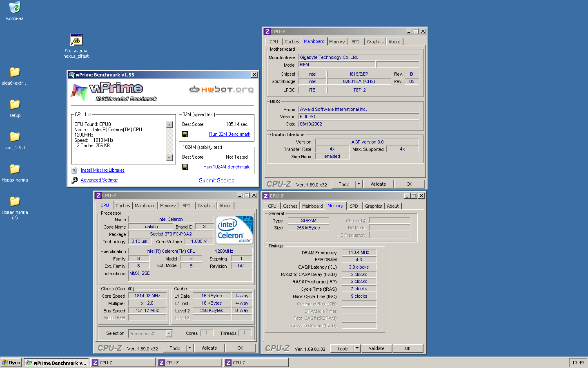This screenshot has height=368, width=588.
Task: Open SPD tab in Mainboard CPU-Z window
Action: [x=356, y=42]
